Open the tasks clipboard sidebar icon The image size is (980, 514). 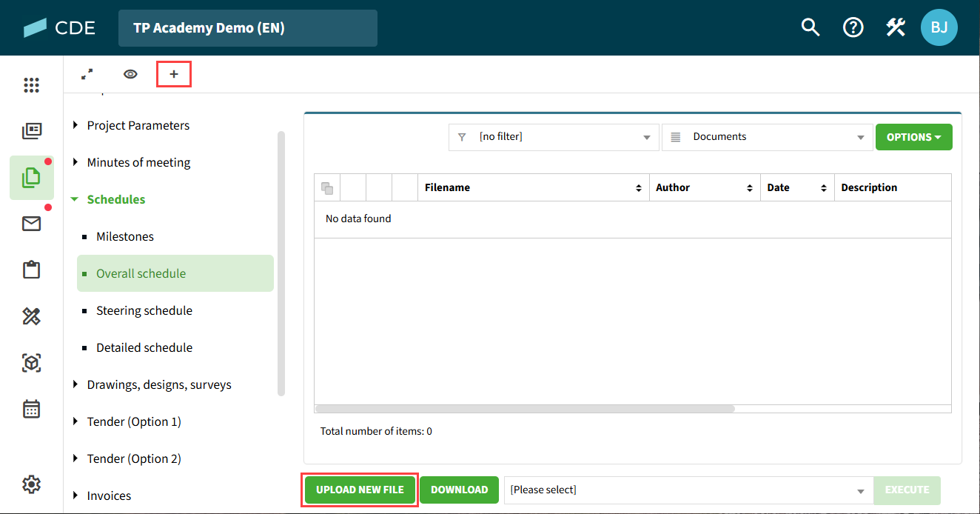tap(31, 270)
